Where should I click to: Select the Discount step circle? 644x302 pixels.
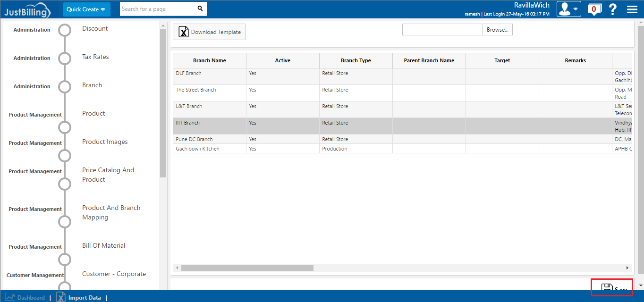pos(65,30)
